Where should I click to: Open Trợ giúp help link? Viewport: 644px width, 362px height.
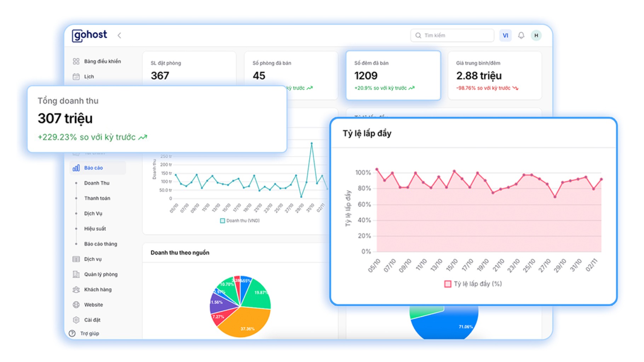coord(90,333)
